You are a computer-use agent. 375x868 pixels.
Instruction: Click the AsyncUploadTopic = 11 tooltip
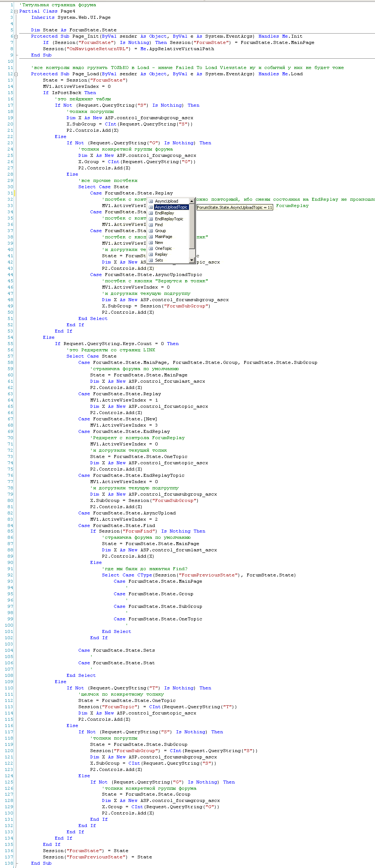tap(235, 207)
